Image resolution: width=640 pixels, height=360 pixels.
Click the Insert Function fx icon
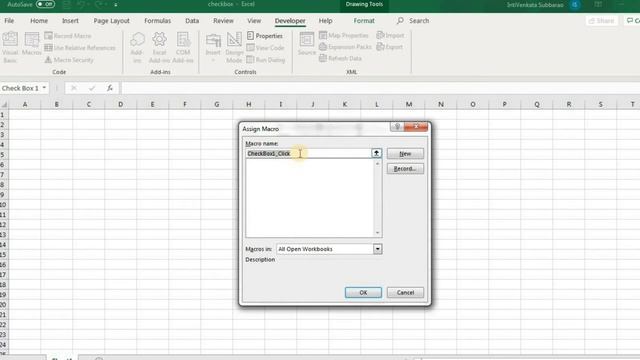click(x=110, y=88)
